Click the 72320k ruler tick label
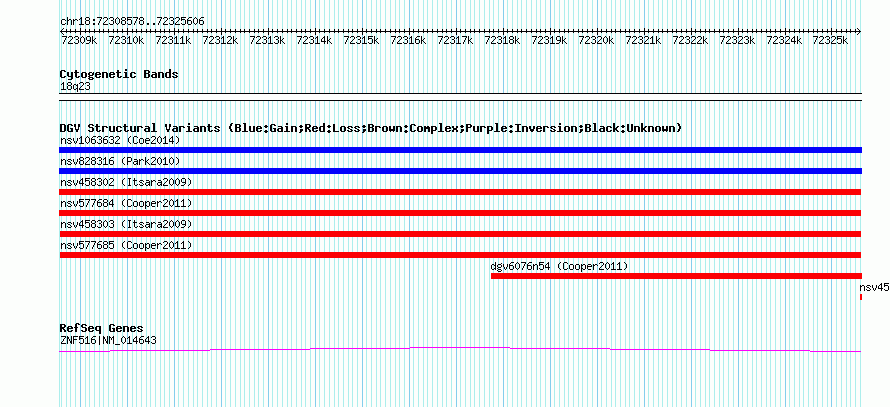This screenshot has height=407, width=890. coord(597,41)
